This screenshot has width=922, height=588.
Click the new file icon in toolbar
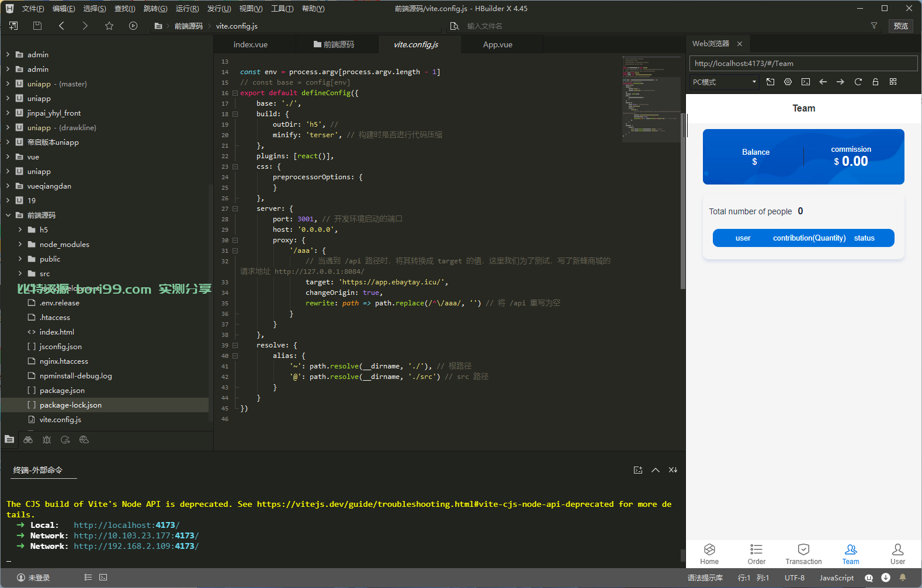click(x=13, y=26)
